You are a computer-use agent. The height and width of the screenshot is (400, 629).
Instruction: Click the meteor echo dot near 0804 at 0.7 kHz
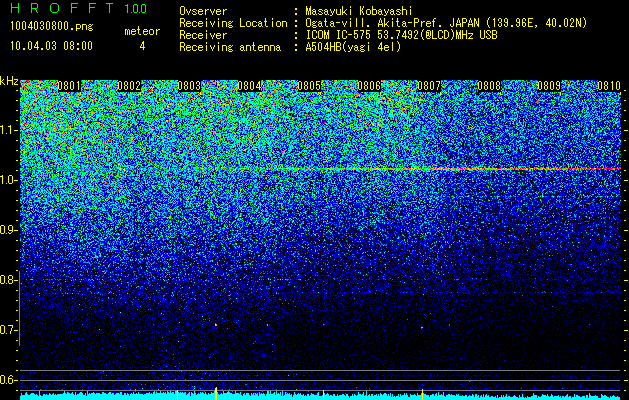[x=216, y=325]
